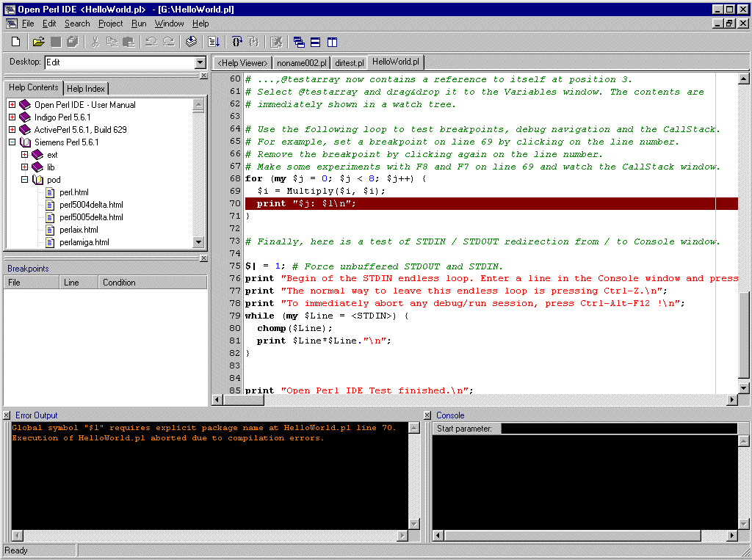This screenshot has height=560, width=752.
Task: Open the Project menu
Action: click(x=110, y=23)
